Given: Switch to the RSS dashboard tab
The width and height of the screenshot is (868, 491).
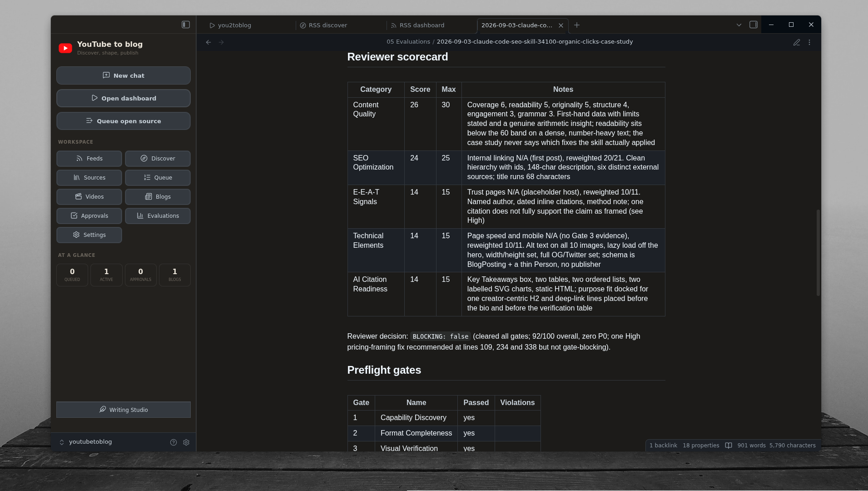Looking at the screenshot, I should [432, 25].
